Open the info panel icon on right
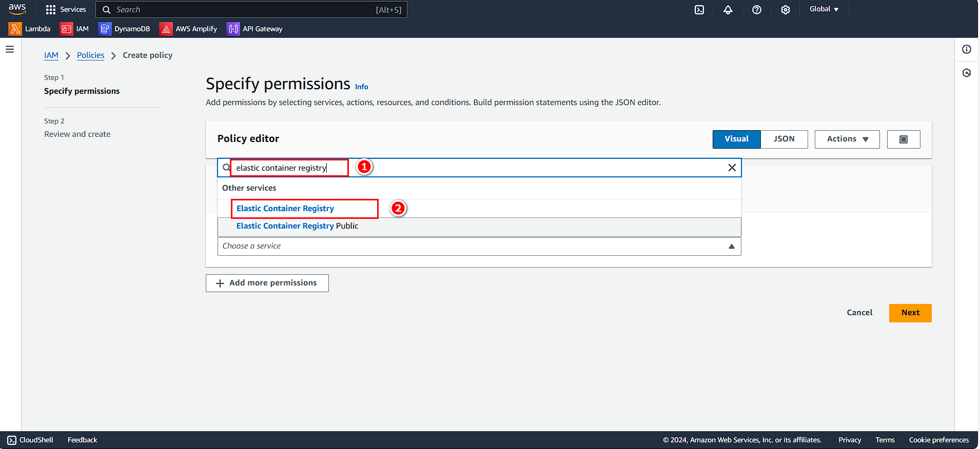 coord(967,49)
